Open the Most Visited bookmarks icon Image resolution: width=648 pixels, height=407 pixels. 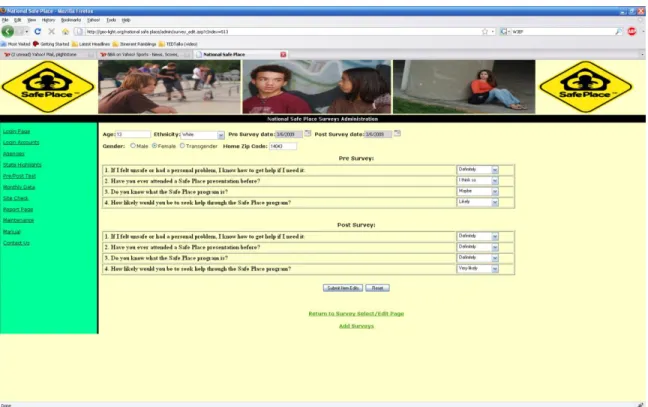[16, 44]
